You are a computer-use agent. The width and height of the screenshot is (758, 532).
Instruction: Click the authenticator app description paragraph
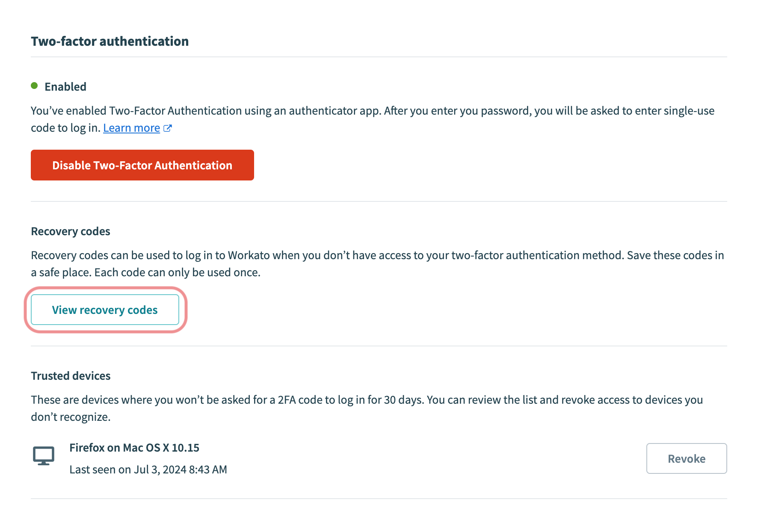pyautogui.click(x=372, y=119)
